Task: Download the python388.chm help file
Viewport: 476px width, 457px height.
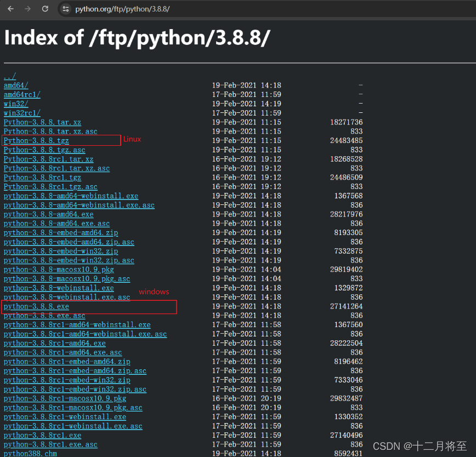Action: [x=30, y=453]
